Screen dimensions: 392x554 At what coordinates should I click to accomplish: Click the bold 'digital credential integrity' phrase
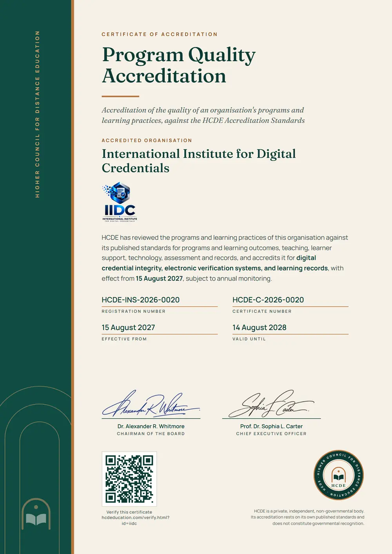(209, 263)
